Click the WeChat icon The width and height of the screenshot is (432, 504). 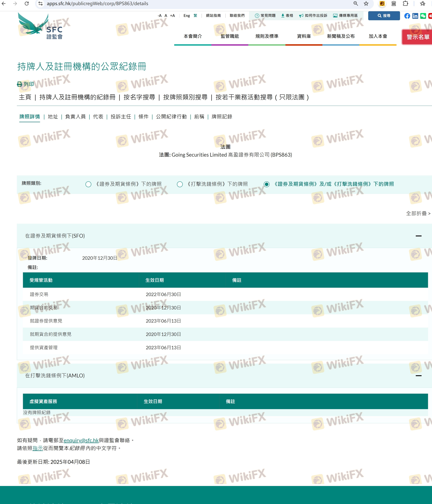(423, 16)
